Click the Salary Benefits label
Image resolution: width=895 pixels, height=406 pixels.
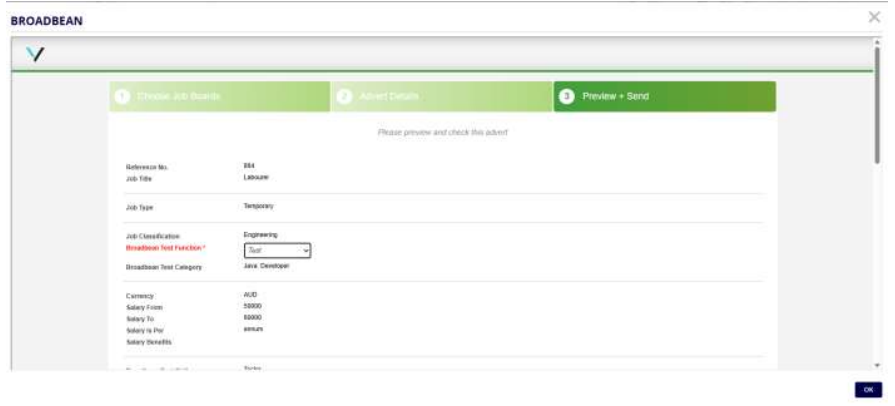coord(148,342)
